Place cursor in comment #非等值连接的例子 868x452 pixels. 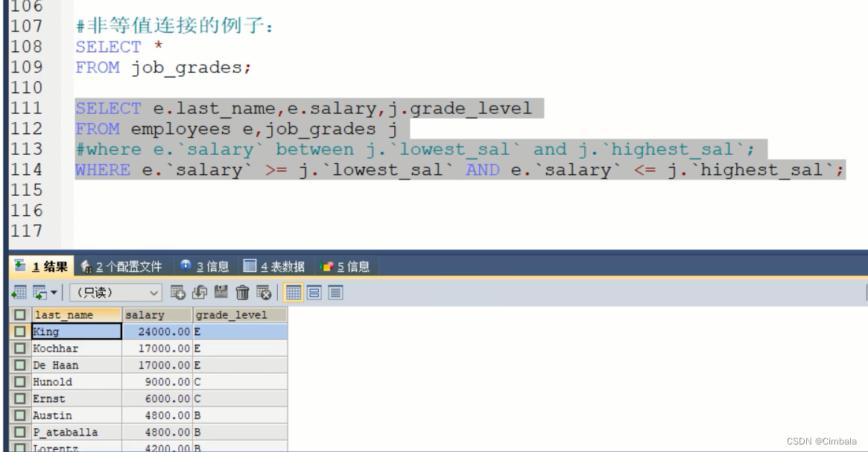click(174, 26)
